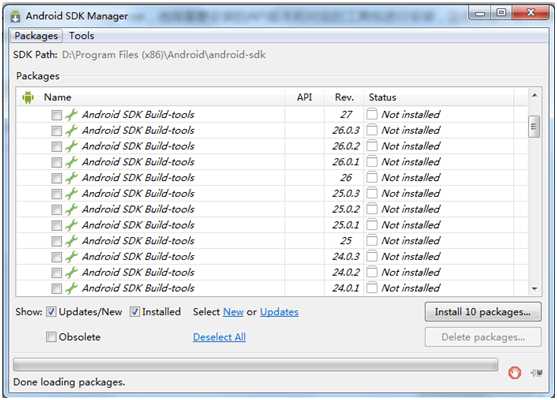Click the wrench icon for Build-tools 25.0.2
This screenshot has height=400, width=557.
(x=71, y=209)
